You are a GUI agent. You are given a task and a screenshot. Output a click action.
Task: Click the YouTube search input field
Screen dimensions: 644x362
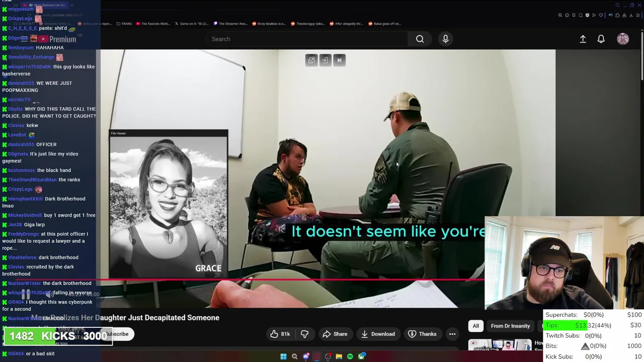click(307, 39)
